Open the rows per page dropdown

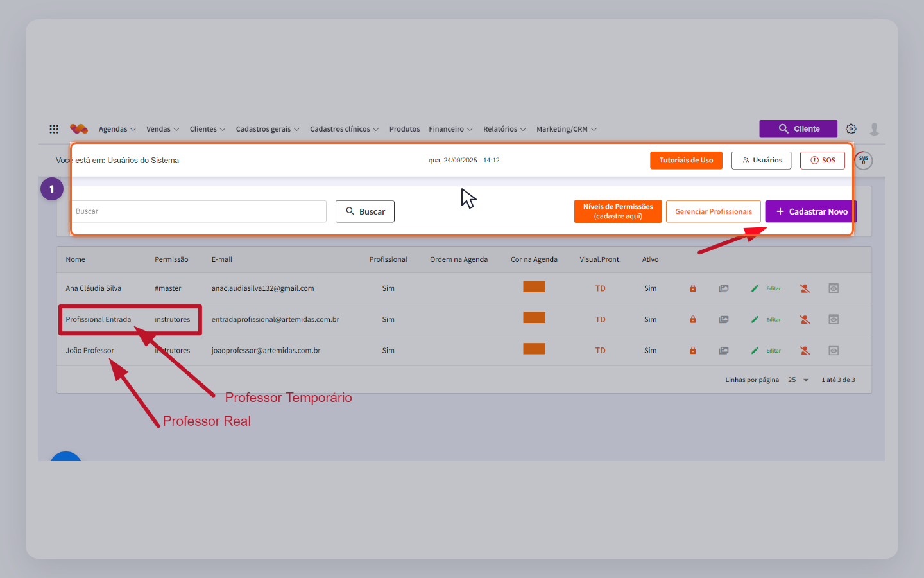tap(798, 380)
